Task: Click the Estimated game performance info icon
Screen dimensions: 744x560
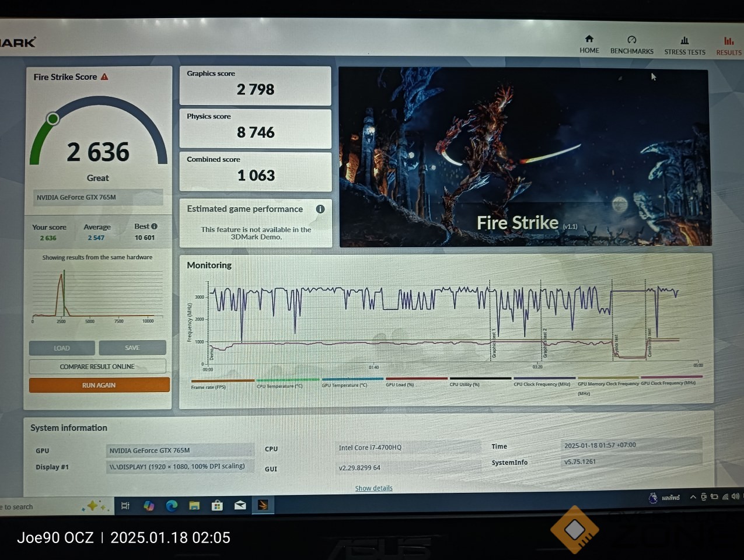Action: pos(320,209)
